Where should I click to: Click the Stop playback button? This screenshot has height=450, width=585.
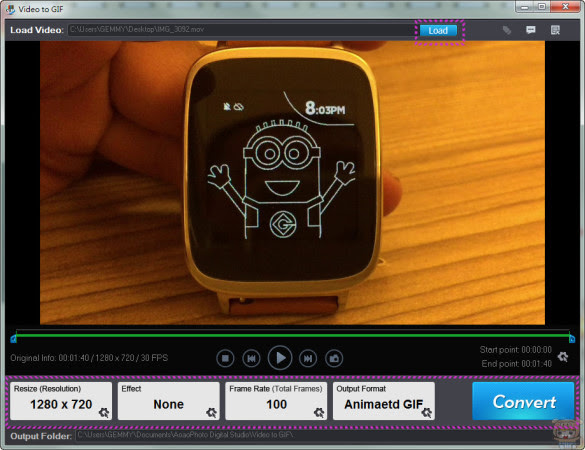[225, 359]
